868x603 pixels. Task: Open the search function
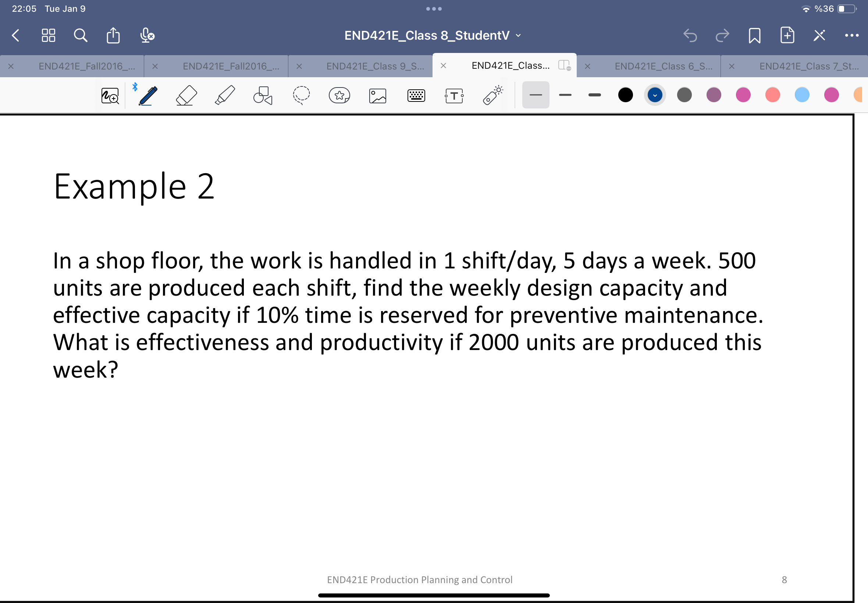pyautogui.click(x=80, y=35)
